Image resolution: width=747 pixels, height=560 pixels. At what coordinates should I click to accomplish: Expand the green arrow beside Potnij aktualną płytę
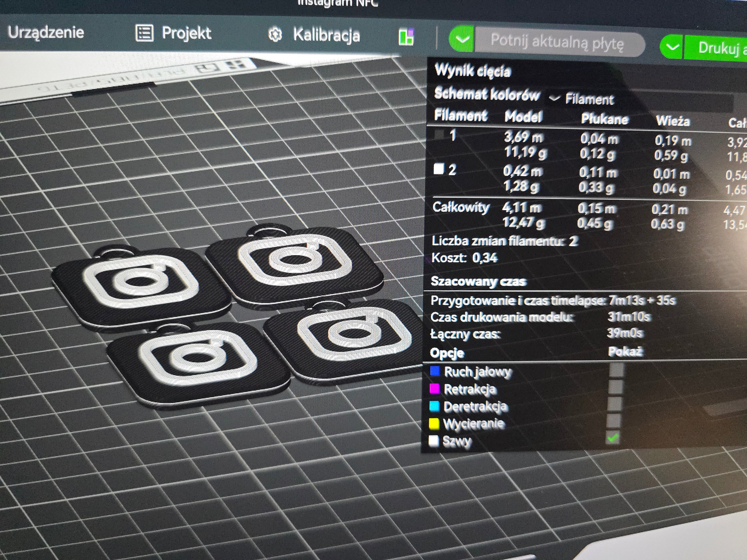pos(462,39)
